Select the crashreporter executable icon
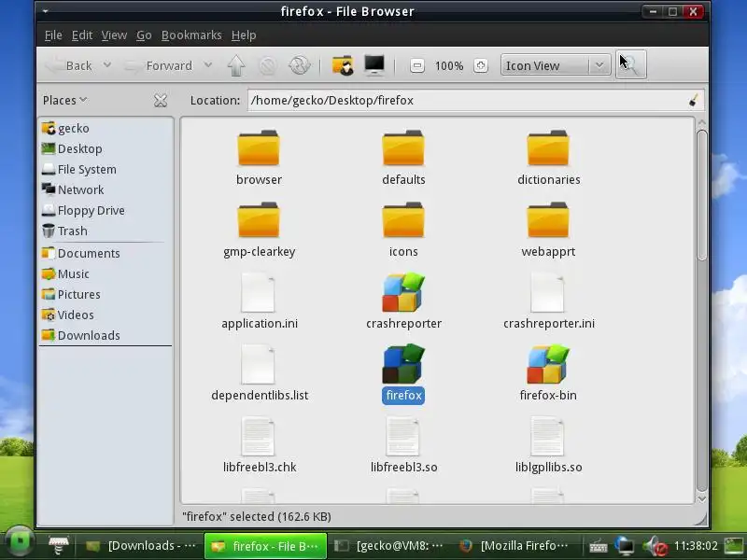Image resolution: width=747 pixels, height=560 pixels. pos(403,292)
